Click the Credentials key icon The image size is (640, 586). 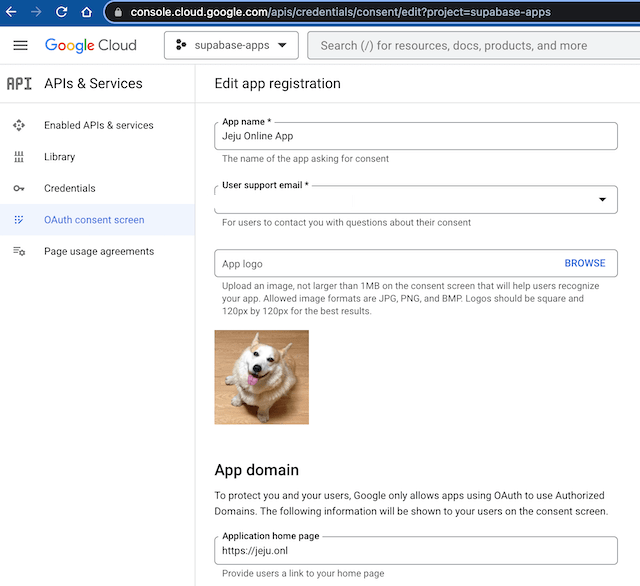tap(19, 188)
